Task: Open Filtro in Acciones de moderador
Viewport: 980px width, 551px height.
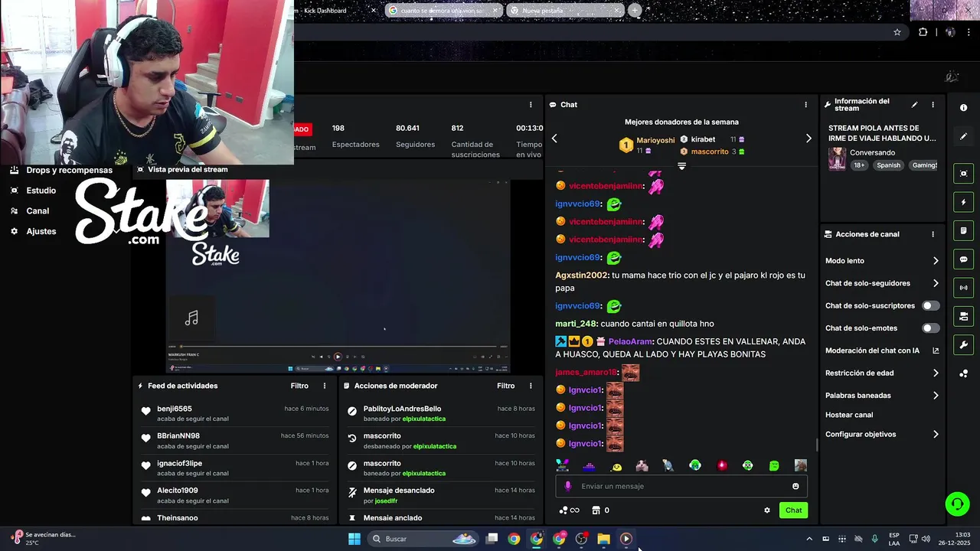Action: click(505, 386)
